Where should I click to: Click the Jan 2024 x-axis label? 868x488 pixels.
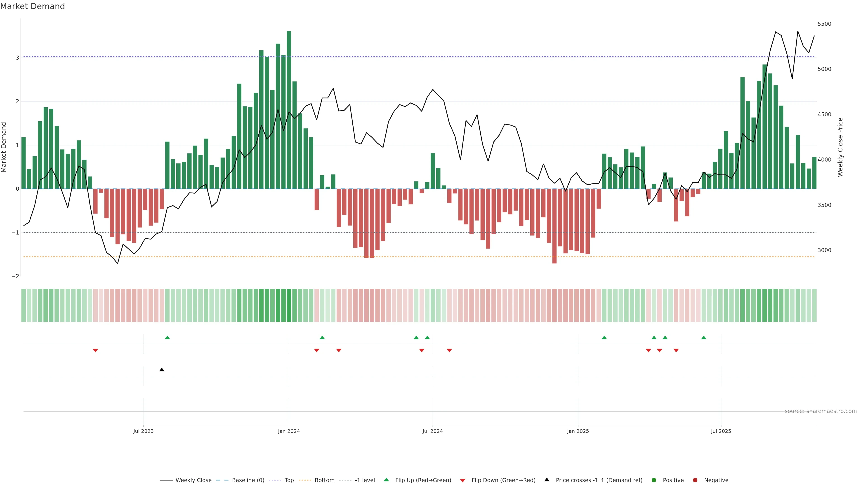tap(289, 431)
